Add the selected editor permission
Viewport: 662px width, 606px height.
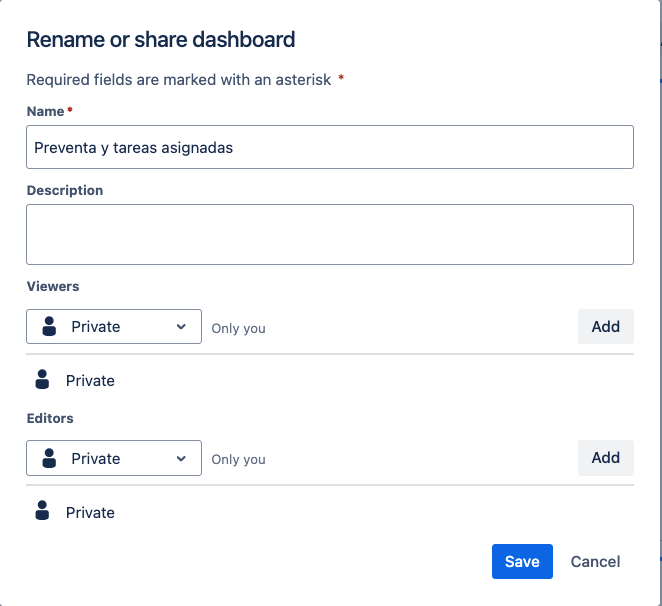(606, 458)
